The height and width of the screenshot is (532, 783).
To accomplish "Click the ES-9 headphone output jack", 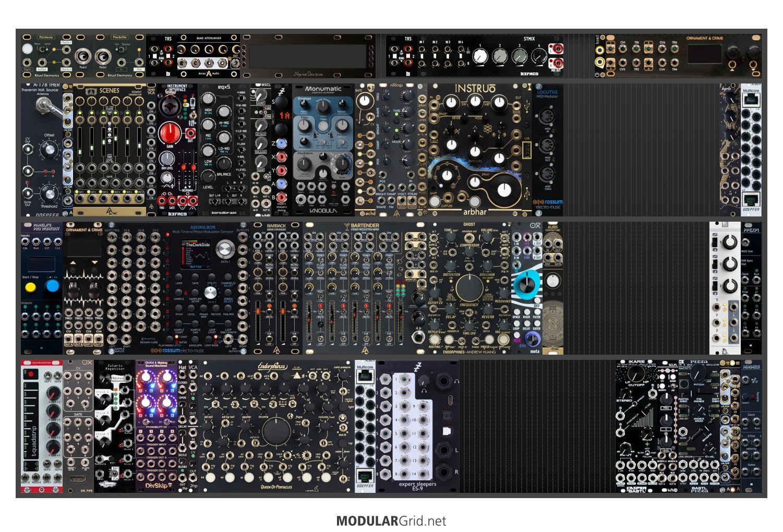I will point(444,382).
